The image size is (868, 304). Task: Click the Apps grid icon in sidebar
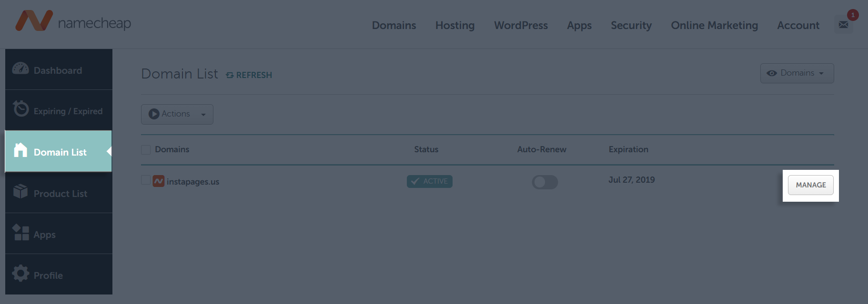click(x=20, y=232)
